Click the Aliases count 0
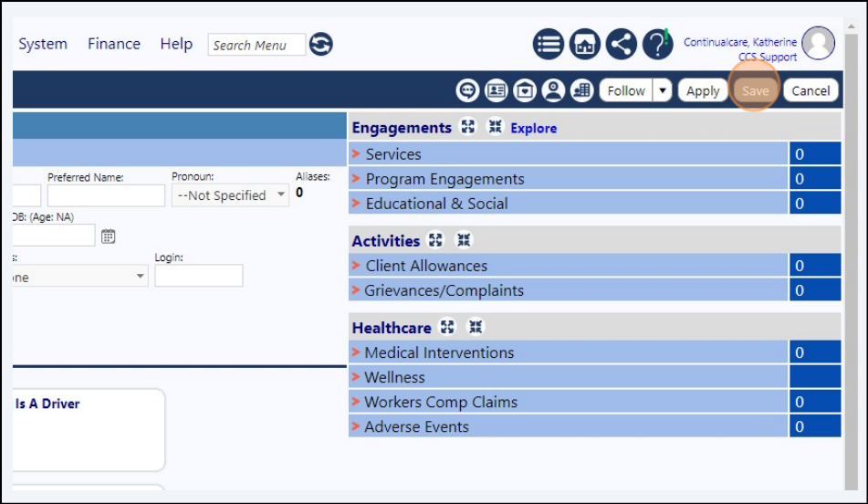 tap(299, 193)
